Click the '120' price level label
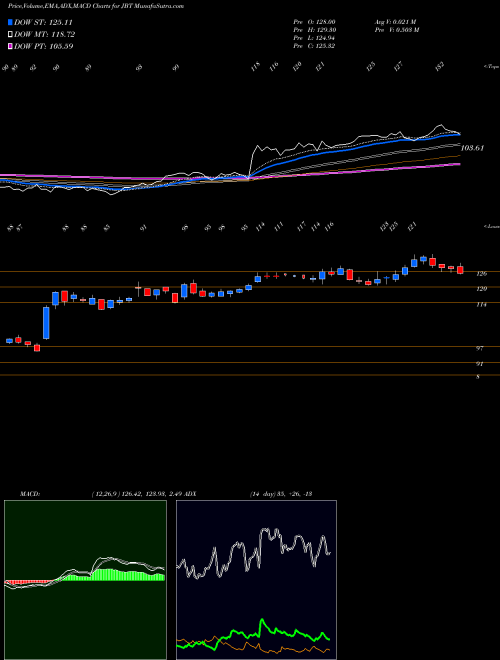500x660 pixels. click(x=481, y=289)
